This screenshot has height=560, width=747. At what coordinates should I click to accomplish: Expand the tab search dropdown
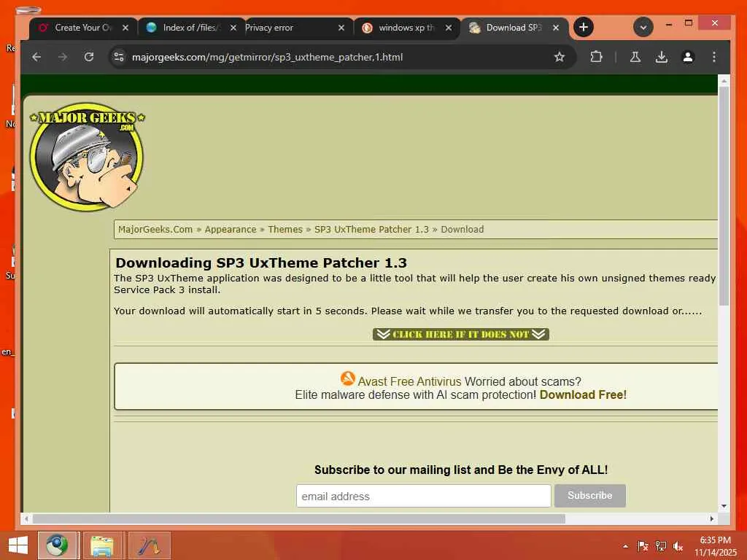[643, 27]
